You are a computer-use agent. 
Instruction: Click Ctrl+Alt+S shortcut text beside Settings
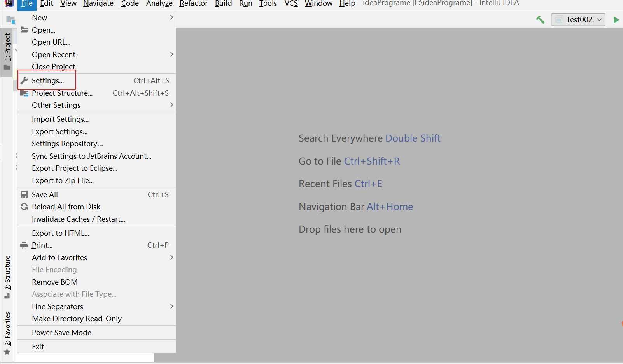[151, 80]
